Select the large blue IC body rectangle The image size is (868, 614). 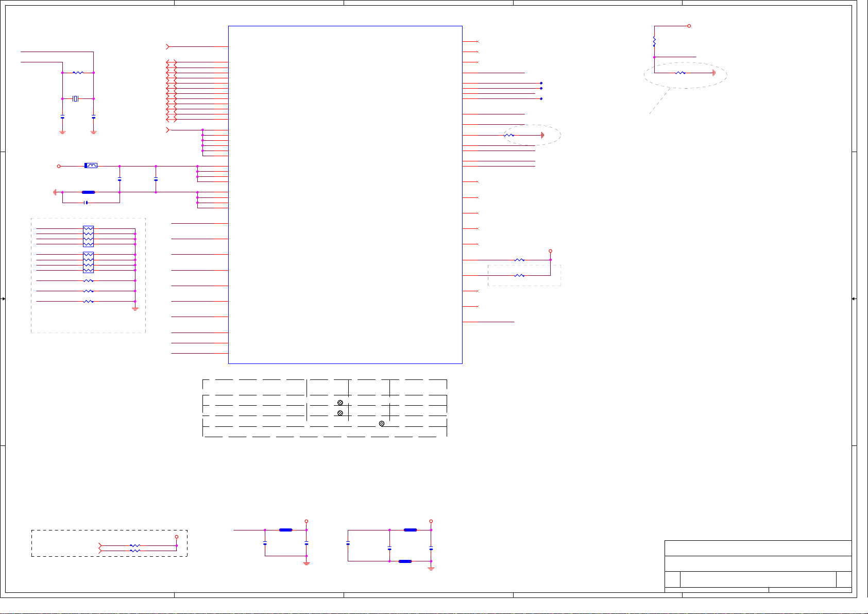click(x=345, y=194)
